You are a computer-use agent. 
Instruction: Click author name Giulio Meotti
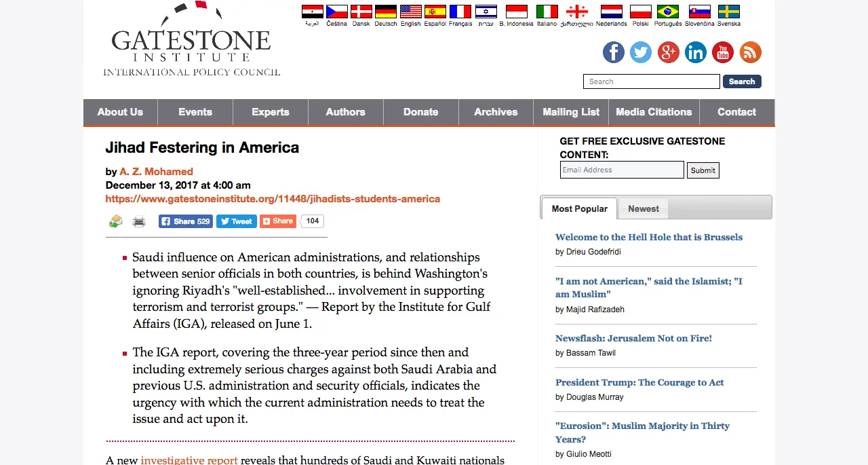pyautogui.click(x=589, y=454)
